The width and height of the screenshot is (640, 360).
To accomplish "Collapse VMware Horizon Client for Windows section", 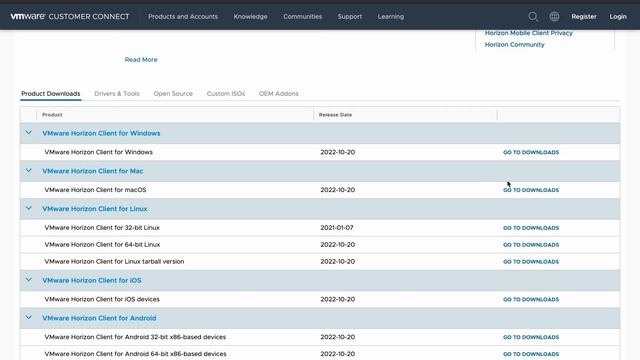I will click(29, 133).
